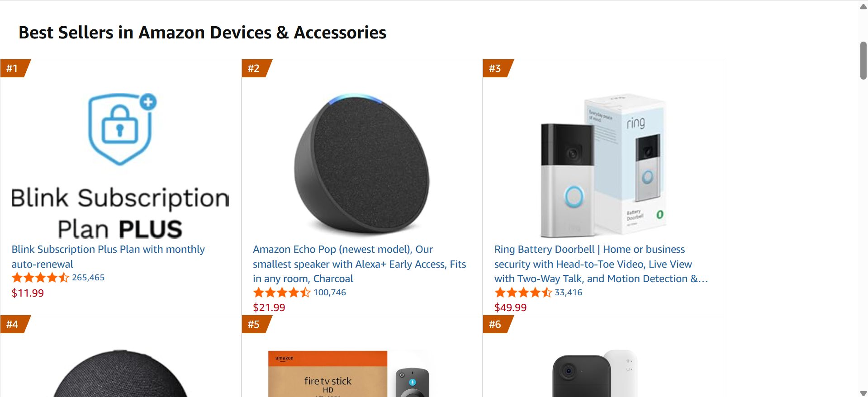Open the Blink Subscription Plan PLUS image
This screenshot has height=397, width=868.
pos(120,165)
